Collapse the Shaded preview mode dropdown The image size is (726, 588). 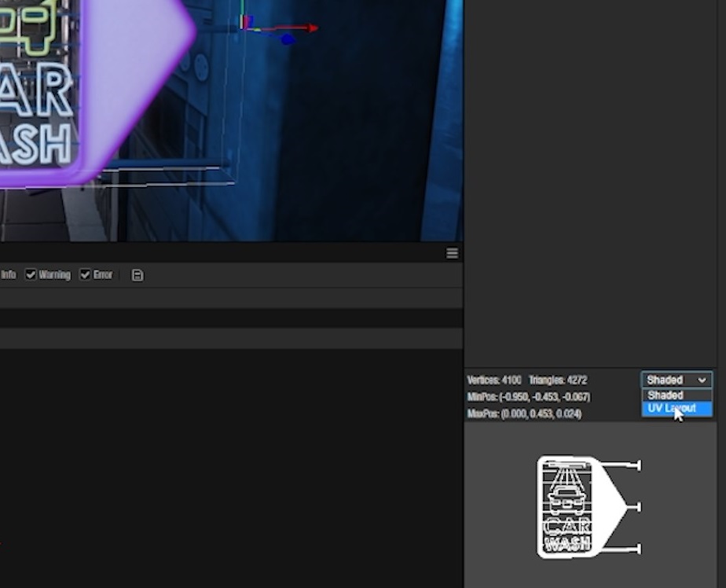(676, 380)
